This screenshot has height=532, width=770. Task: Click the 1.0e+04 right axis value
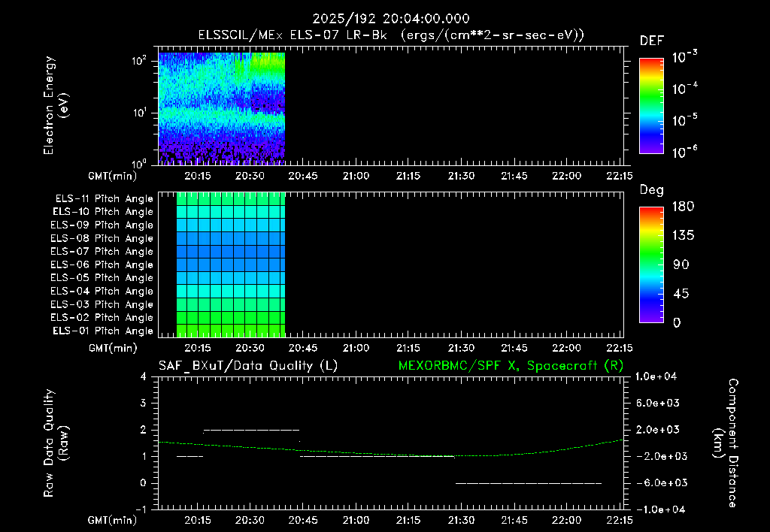[x=656, y=376]
